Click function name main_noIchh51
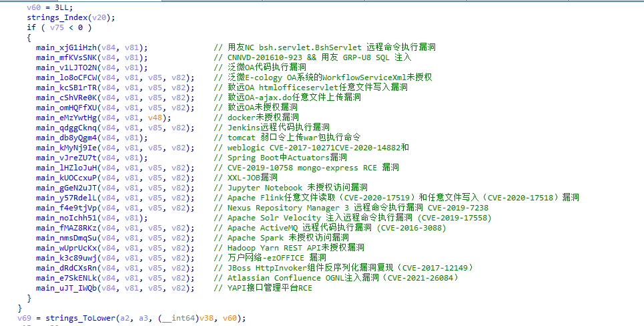 (x=67, y=218)
